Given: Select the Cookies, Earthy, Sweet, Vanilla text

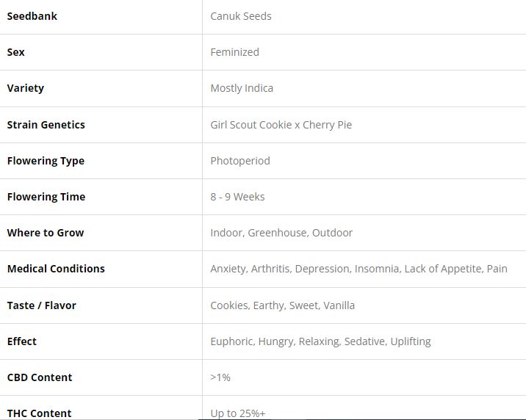Looking at the screenshot, I should pyautogui.click(x=282, y=305).
